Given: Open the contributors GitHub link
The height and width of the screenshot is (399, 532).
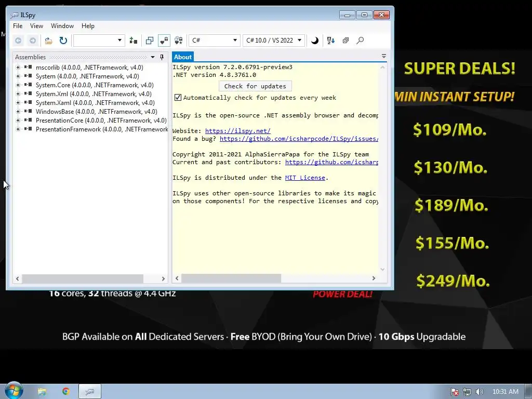Looking at the screenshot, I should 331,162.
